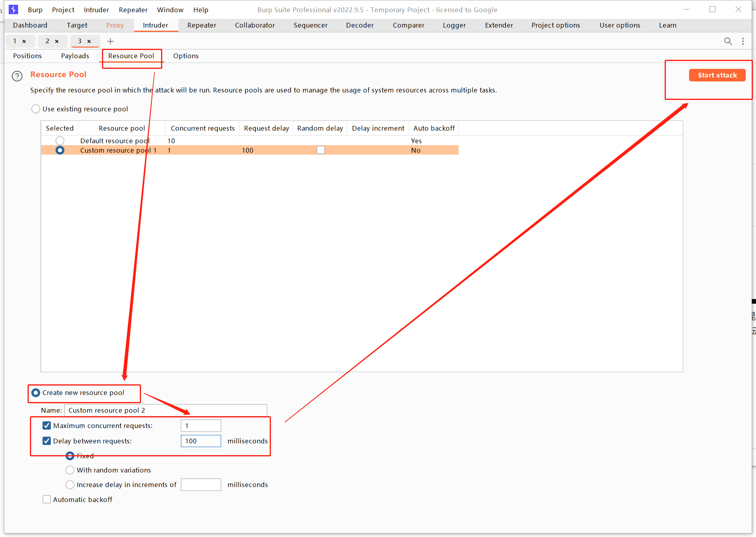Switch to the main Intruder tab
756x537 pixels.
click(x=156, y=25)
